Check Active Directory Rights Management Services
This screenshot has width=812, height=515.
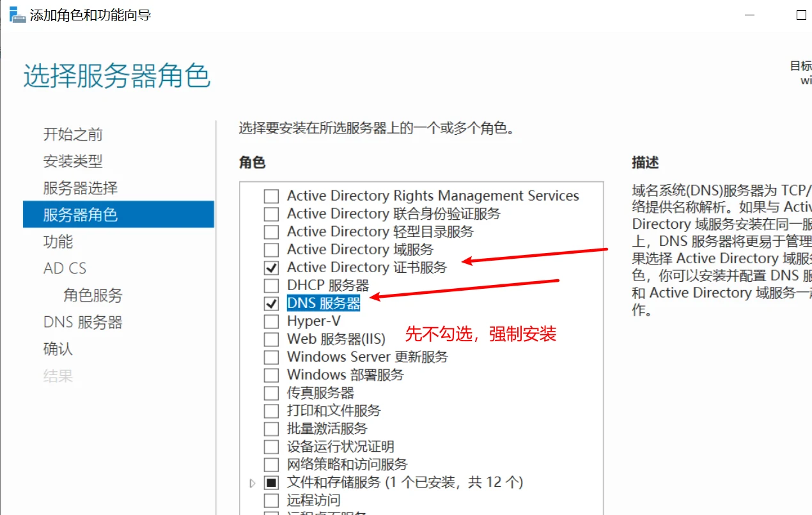pos(272,196)
